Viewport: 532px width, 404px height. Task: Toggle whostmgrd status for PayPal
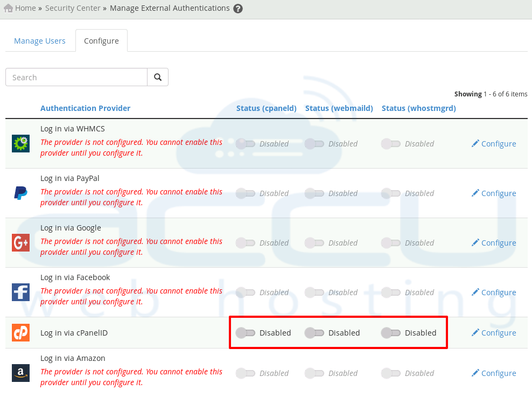pos(391,193)
